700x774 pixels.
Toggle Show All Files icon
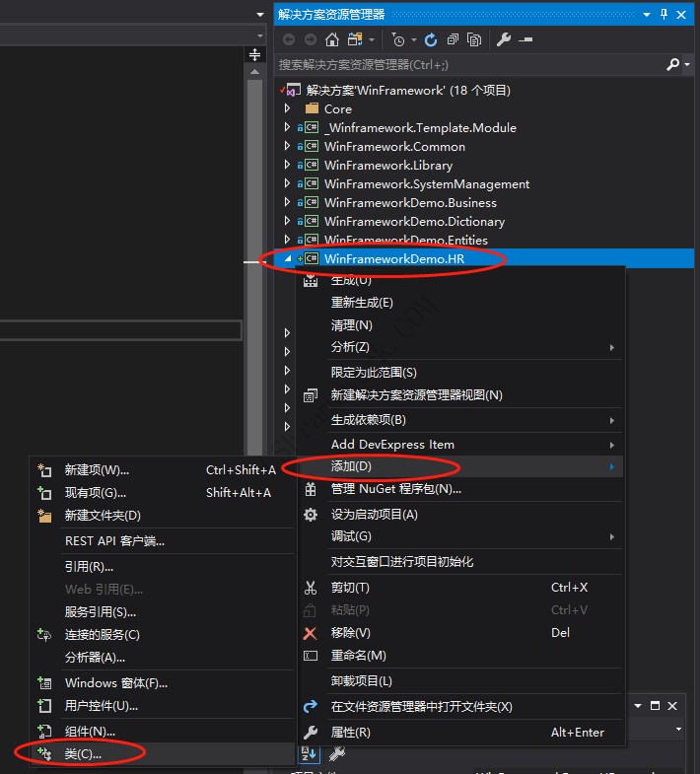coord(474,39)
